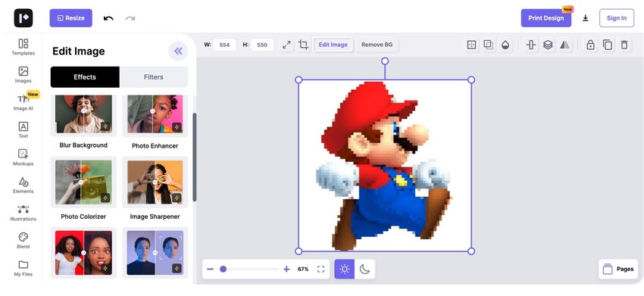Screen dimensions: 644x296
Task: Switch to the Filters tab
Action: point(154,77)
